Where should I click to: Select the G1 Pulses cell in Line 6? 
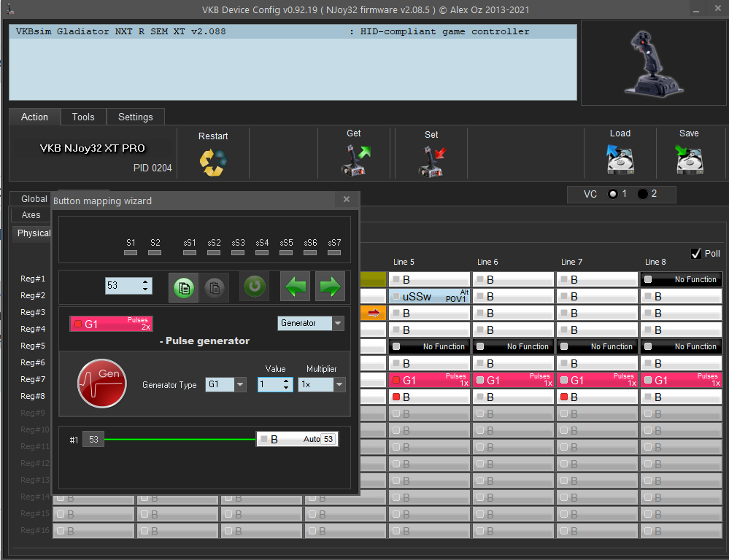coord(513,380)
